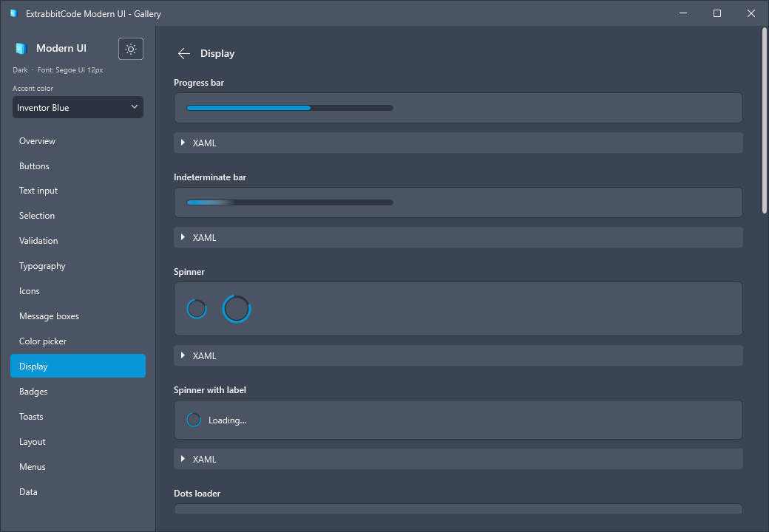The height and width of the screenshot is (532, 769).
Task: Click the spinner next to Loading...
Action: tap(194, 420)
